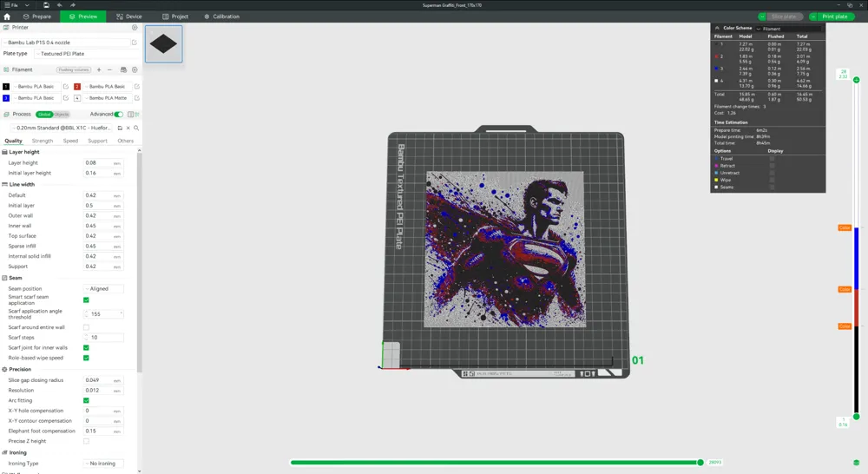Toggle the Advanced mode switch

pos(119,114)
